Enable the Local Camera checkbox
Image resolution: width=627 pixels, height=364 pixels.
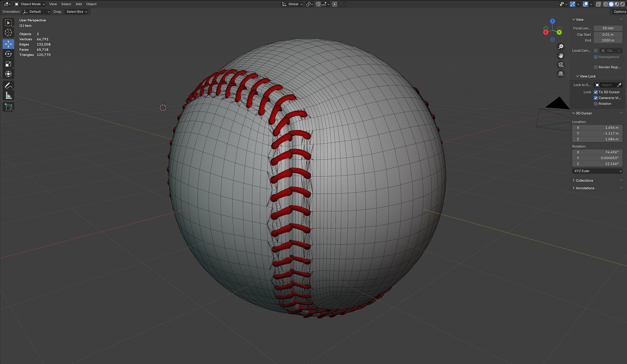[x=596, y=51]
